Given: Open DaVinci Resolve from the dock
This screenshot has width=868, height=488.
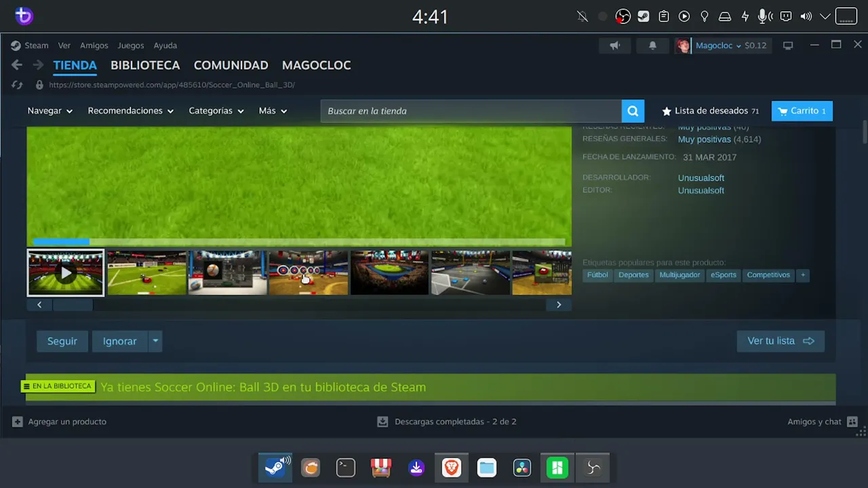Looking at the screenshot, I should 522,468.
